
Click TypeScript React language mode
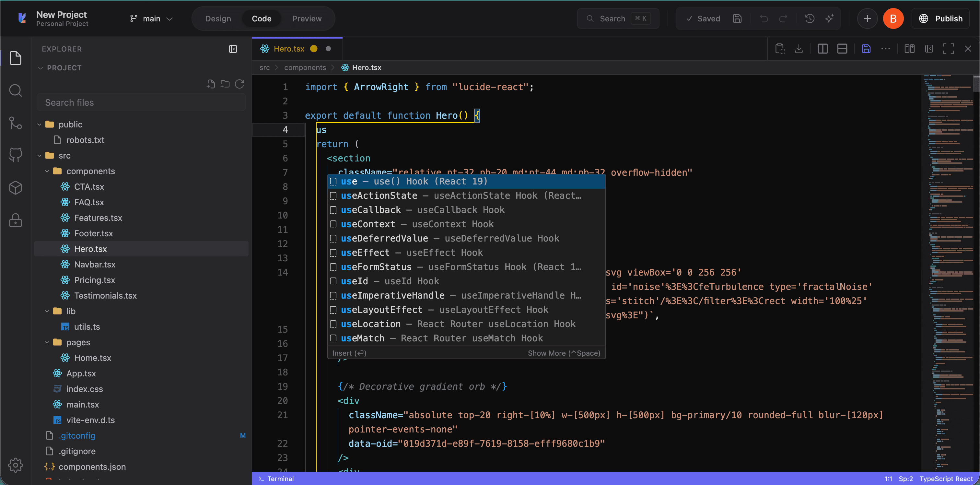[946, 479]
